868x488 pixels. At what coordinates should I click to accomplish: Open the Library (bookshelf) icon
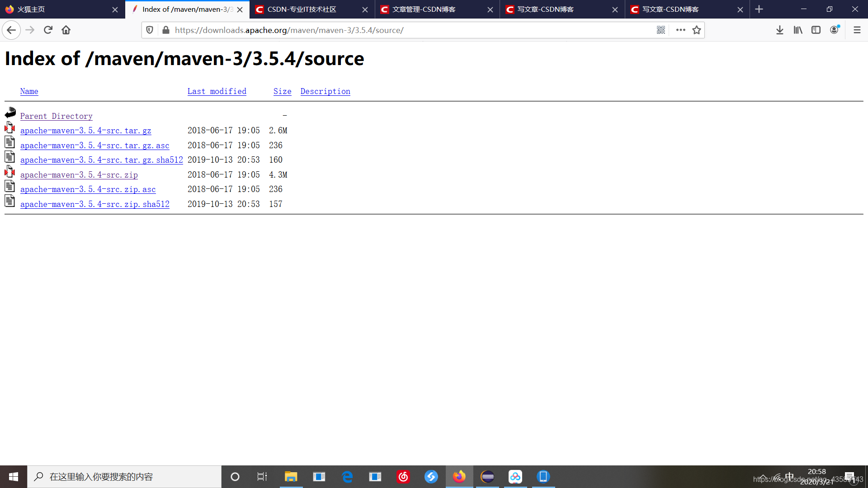click(797, 30)
